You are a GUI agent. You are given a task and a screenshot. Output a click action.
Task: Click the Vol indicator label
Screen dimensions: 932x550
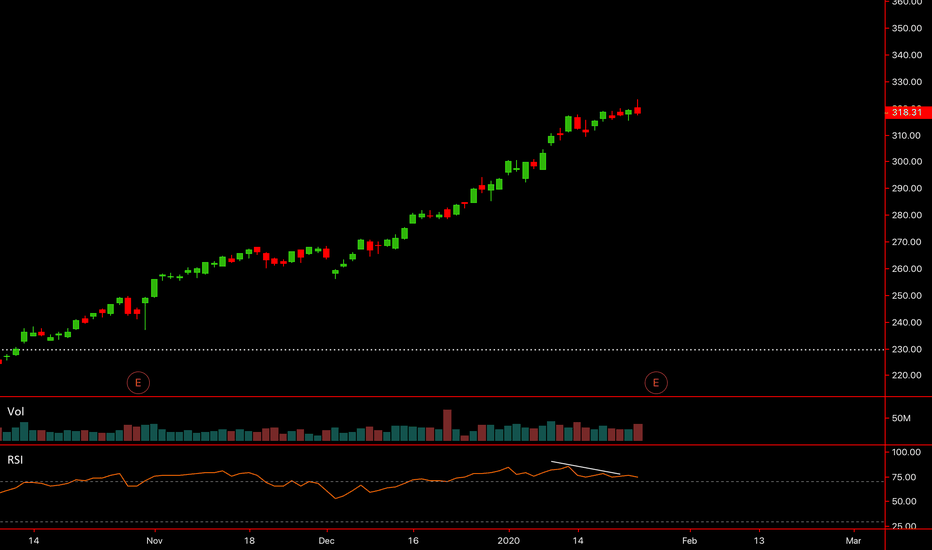pos(15,411)
